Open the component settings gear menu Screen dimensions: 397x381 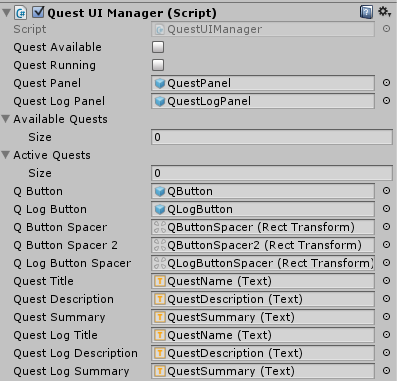(384, 12)
